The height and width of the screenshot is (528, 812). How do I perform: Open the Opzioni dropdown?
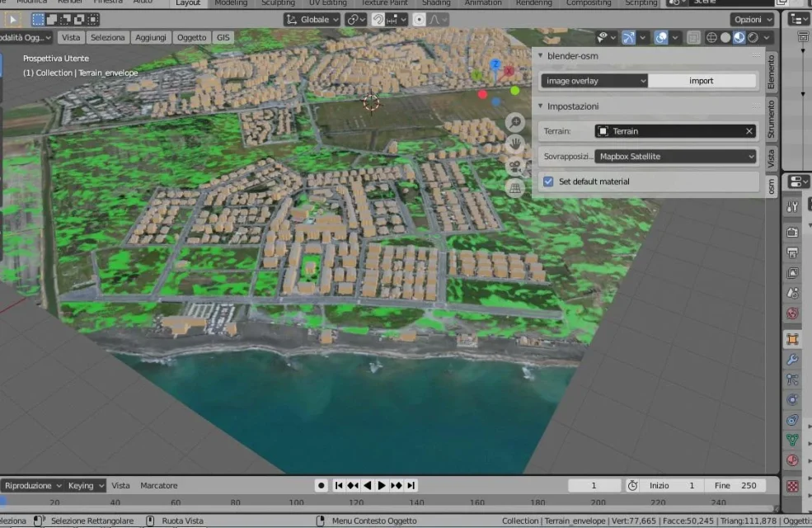pyautogui.click(x=753, y=20)
